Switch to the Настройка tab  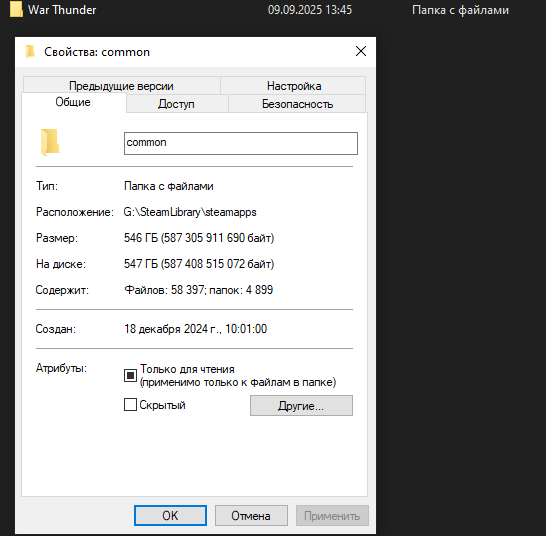[x=294, y=86]
